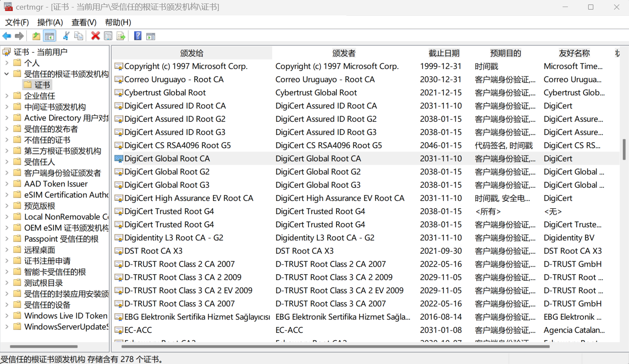Select Passpoint 受信任的根 in the tree
629x364 pixels.
[61, 239]
